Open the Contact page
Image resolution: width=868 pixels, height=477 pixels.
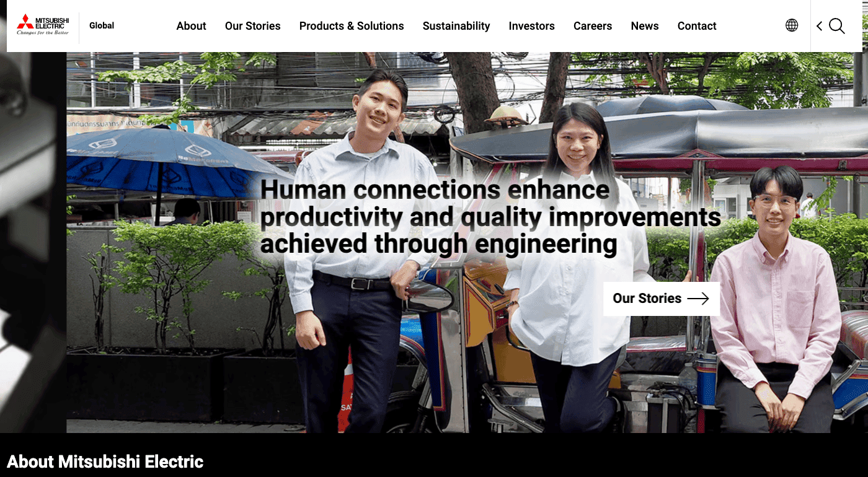(697, 26)
